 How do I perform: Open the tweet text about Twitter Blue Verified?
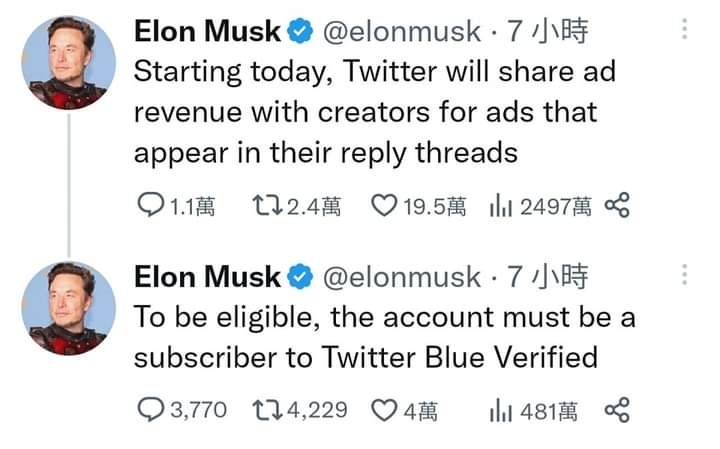[x=380, y=337]
